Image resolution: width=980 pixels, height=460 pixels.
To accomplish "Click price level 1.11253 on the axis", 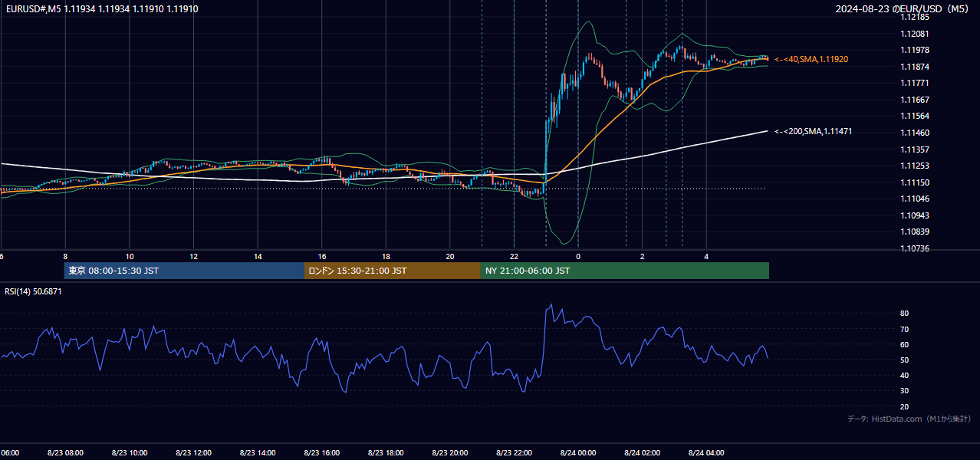I will pyautogui.click(x=914, y=166).
